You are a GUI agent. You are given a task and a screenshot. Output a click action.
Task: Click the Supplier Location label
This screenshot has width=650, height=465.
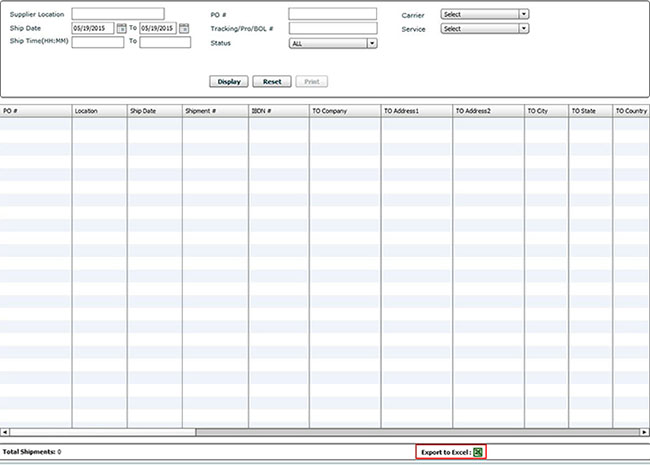(x=37, y=15)
